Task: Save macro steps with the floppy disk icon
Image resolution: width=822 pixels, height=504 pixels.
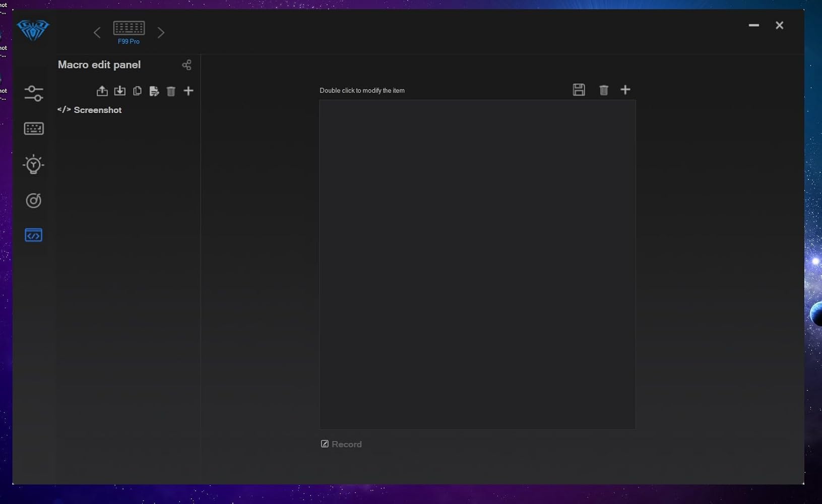Action: point(579,90)
